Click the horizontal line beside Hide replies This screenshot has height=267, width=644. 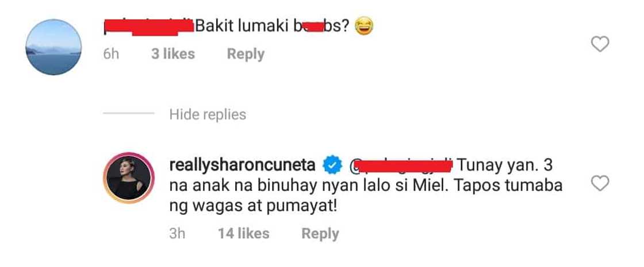pyautogui.click(x=129, y=113)
